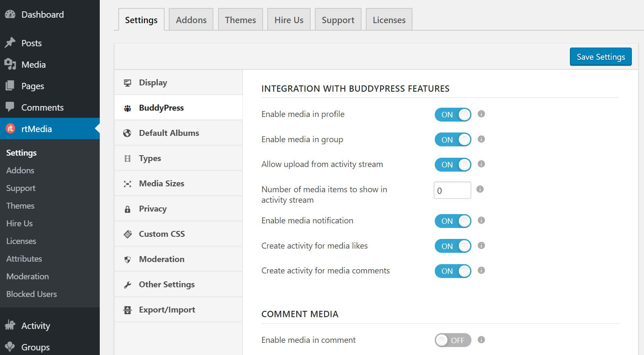This screenshot has height=355, width=644.
Task: Click the Display monitor icon
Action: coord(127,82)
